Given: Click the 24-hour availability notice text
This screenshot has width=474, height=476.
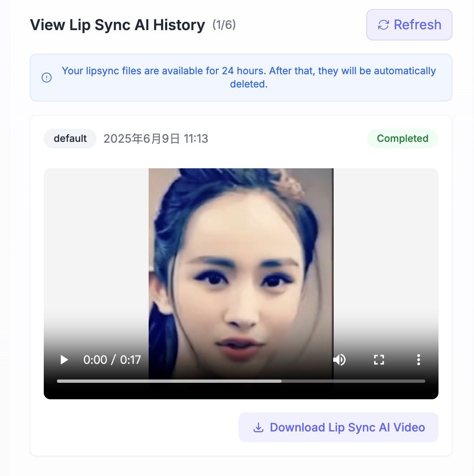Looking at the screenshot, I should pos(249,78).
